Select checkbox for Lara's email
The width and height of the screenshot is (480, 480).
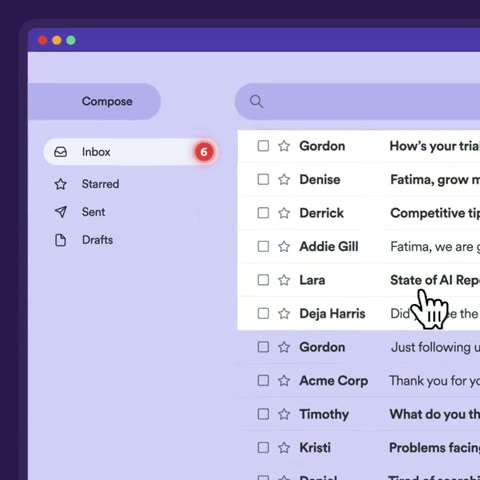(263, 280)
